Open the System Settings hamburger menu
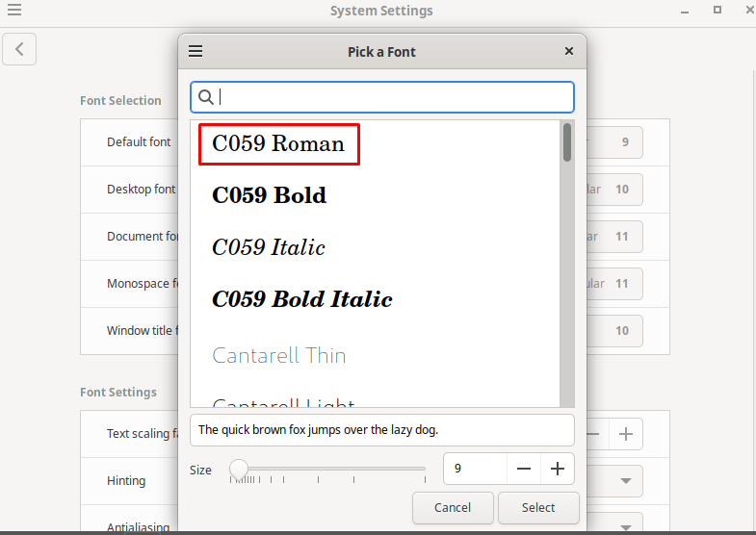756x535 pixels. [14, 10]
